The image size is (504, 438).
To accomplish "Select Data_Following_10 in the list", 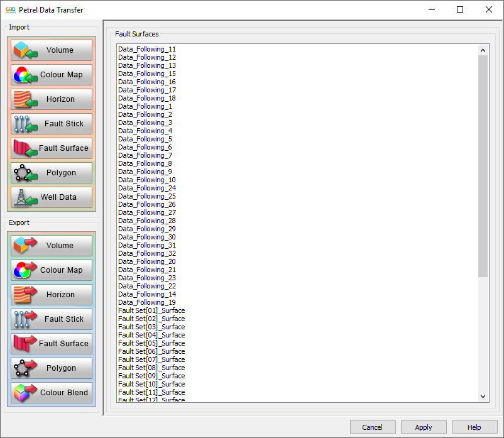I will click(147, 180).
